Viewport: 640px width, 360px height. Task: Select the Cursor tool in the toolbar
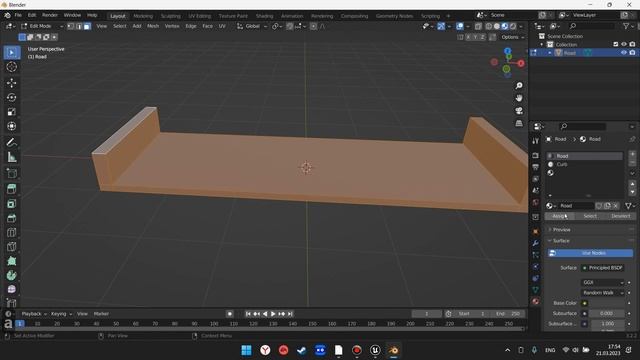[x=11, y=67]
